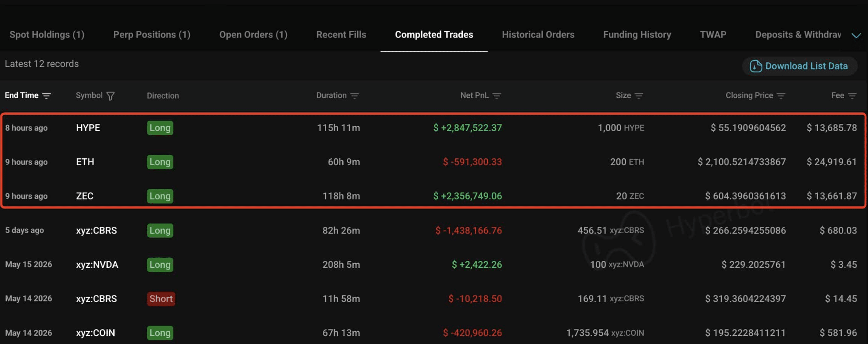
Task: Switch to Perp Positions (1) tab
Action: point(152,35)
